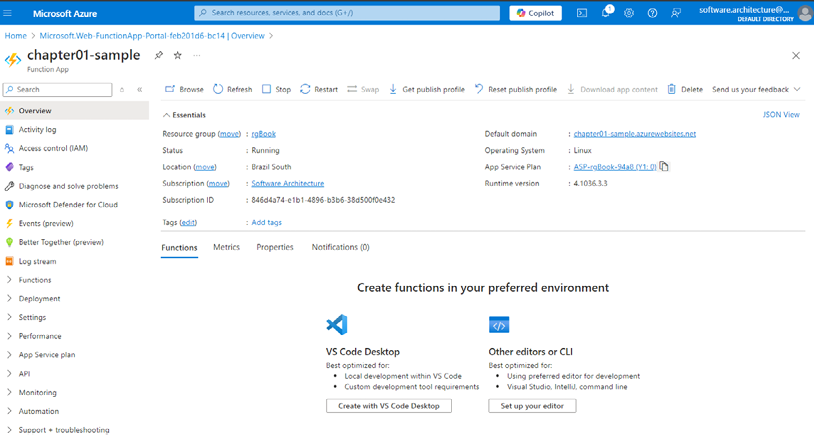Switch to the Notifications (0) tab
The width and height of the screenshot is (814, 442).
tap(341, 247)
